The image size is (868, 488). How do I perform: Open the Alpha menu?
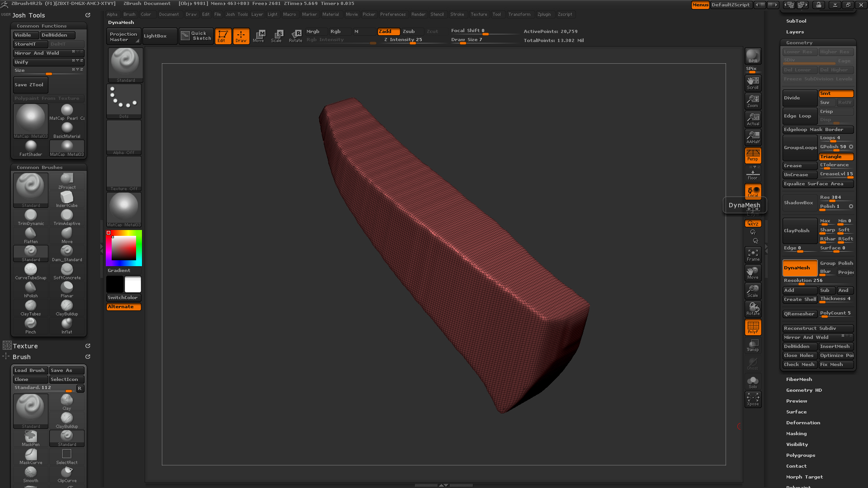(x=112, y=14)
